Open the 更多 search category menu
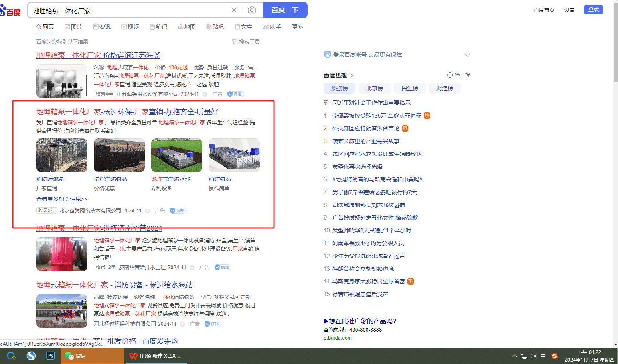The height and width of the screenshot is (364, 618). coord(297,27)
